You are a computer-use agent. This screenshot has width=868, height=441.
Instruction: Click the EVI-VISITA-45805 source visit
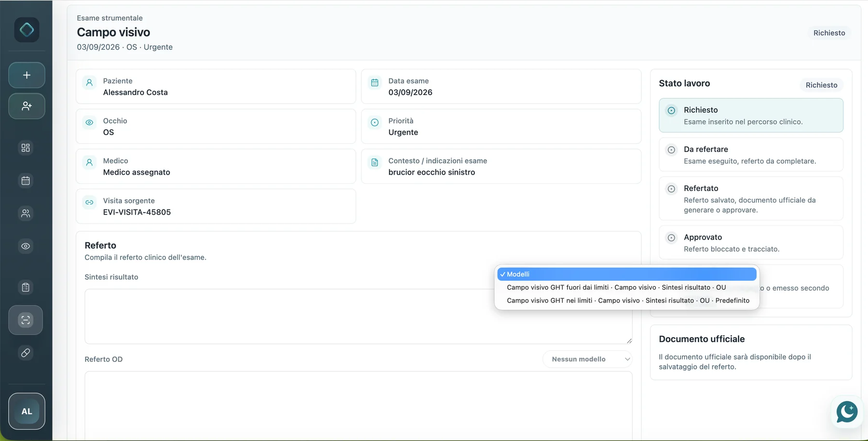point(137,212)
